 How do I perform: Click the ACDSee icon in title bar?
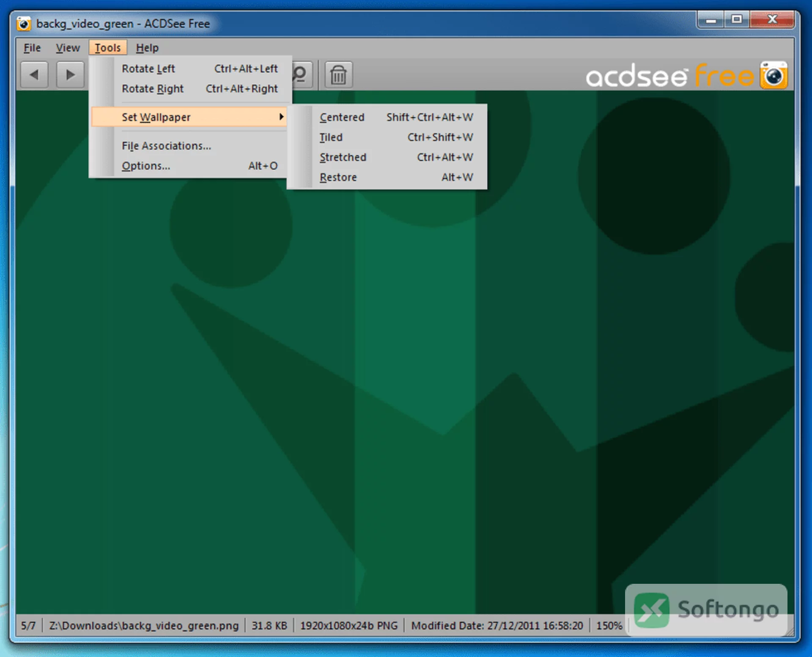point(24,24)
